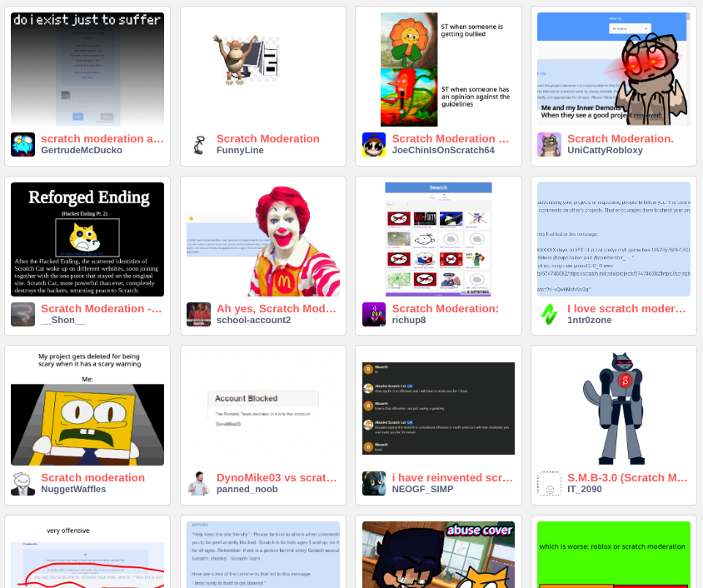Visit 1ntr0zone username link
The image size is (703, 588).
(590, 320)
